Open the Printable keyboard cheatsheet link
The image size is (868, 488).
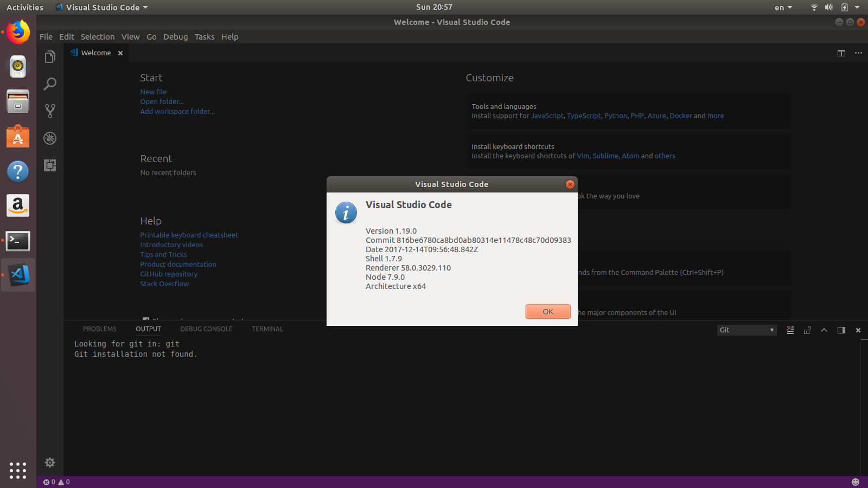tap(189, 235)
